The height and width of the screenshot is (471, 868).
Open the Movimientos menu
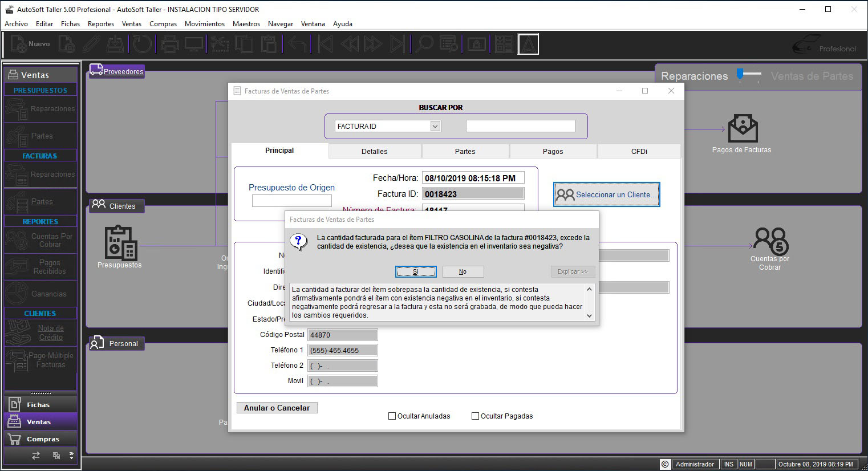point(205,24)
